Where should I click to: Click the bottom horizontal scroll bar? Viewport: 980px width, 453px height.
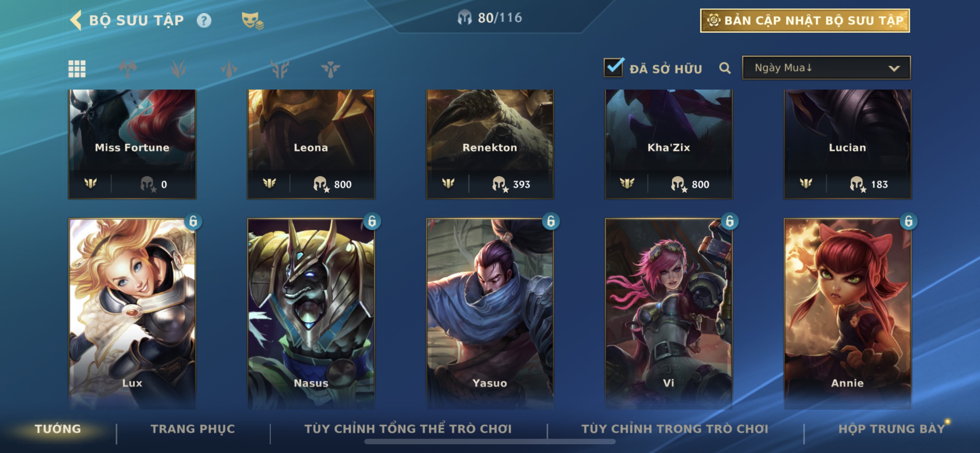[490, 442]
